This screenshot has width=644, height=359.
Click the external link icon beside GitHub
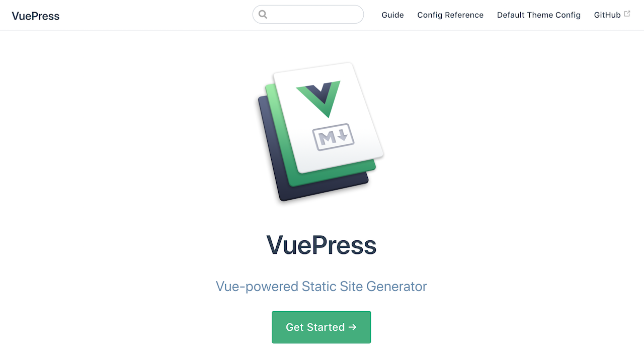pos(627,14)
